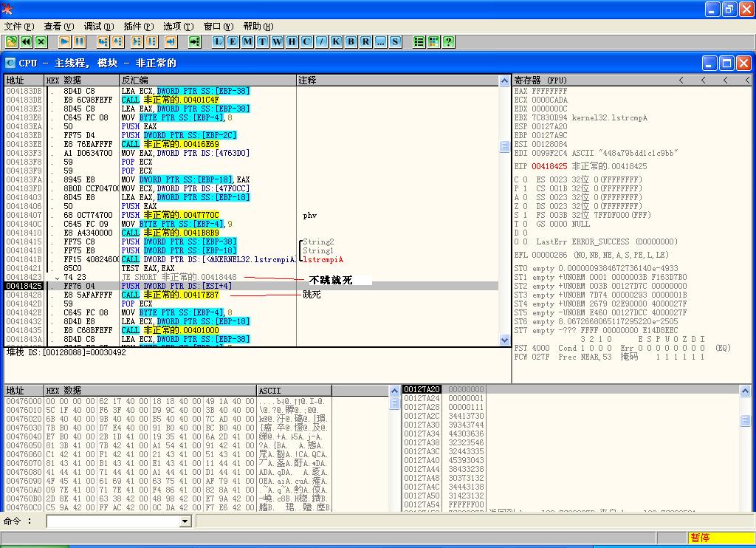Show executable modules with the E button
The width and height of the screenshot is (756, 548).
click(233, 42)
